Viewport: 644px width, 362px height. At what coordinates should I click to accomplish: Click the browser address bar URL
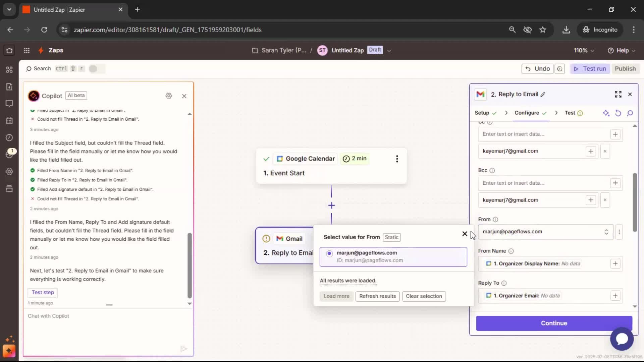[x=168, y=30]
